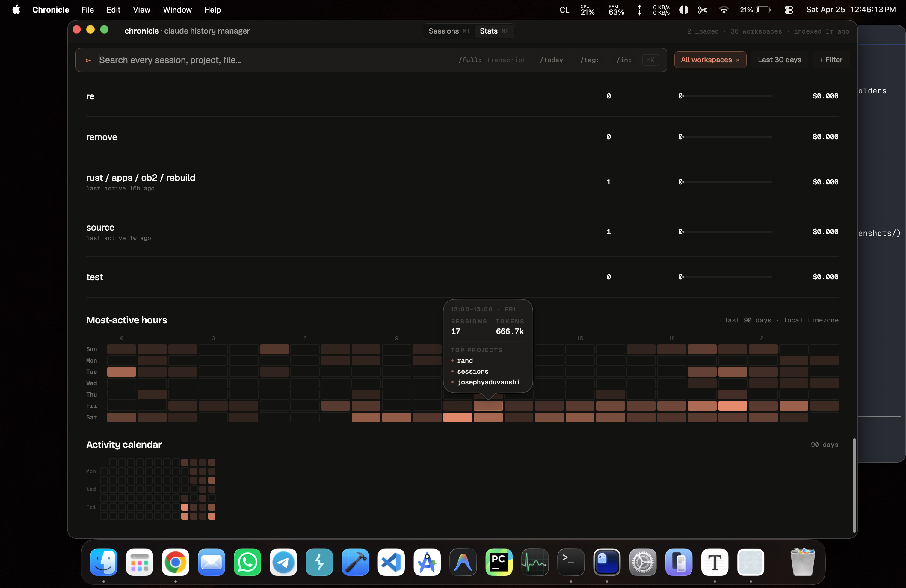Click the CPU usage menu bar indicator

click(x=588, y=10)
